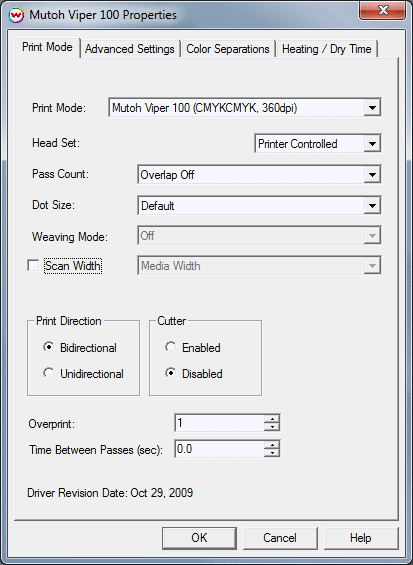This screenshot has width=413, height=565.
Task: Increase Time Between Passes with up arrow
Action: pos(272,445)
